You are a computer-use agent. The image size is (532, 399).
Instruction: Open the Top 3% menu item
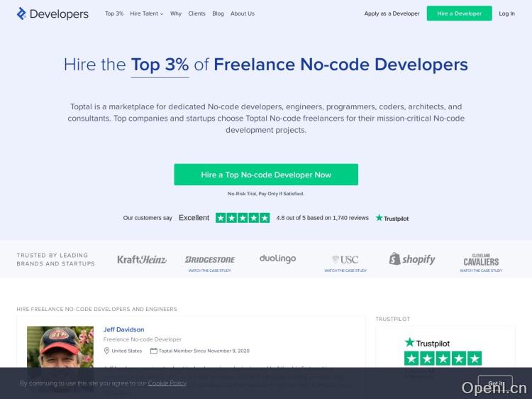coord(114,13)
